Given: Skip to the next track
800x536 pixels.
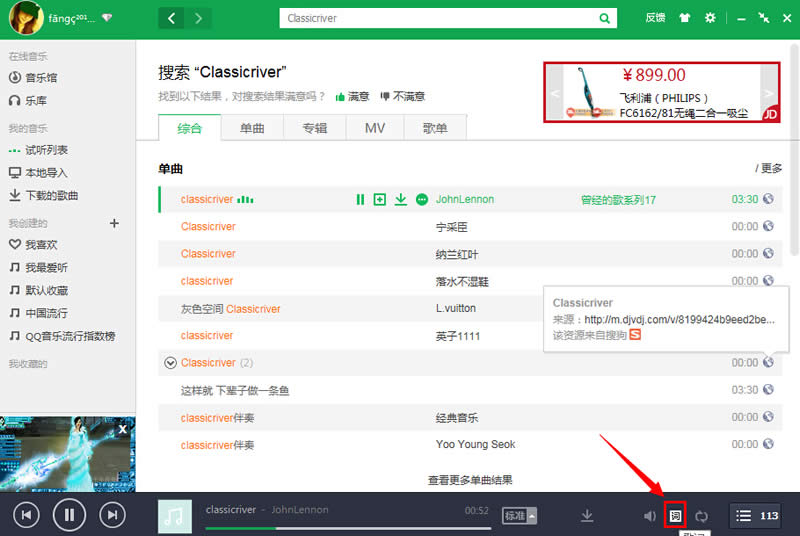Looking at the screenshot, I should [112, 515].
